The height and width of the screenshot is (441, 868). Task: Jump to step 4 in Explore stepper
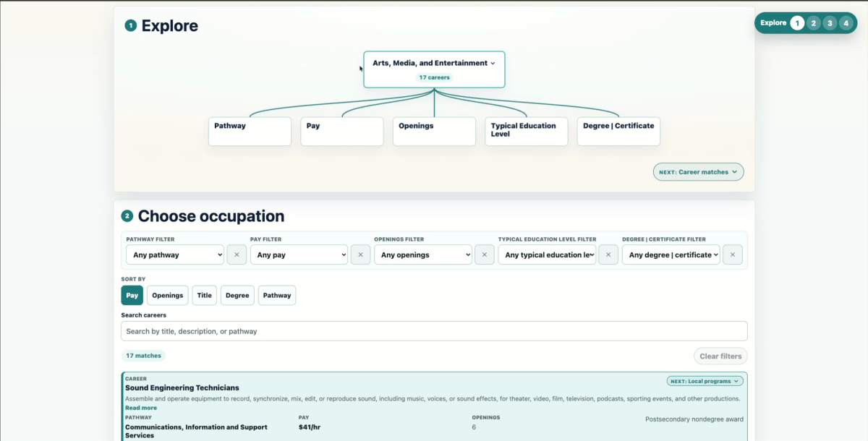(x=846, y=23)
